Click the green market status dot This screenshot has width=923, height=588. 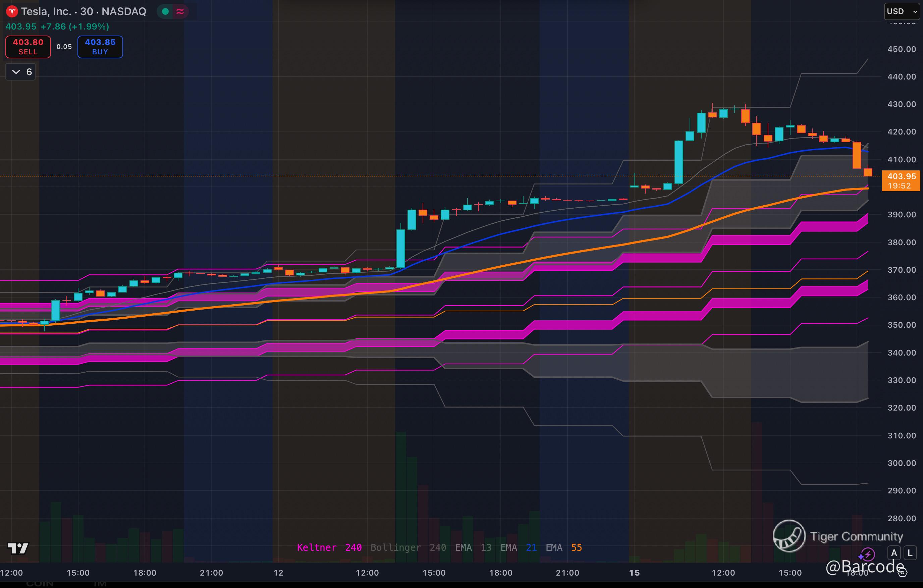pos(166,11)
